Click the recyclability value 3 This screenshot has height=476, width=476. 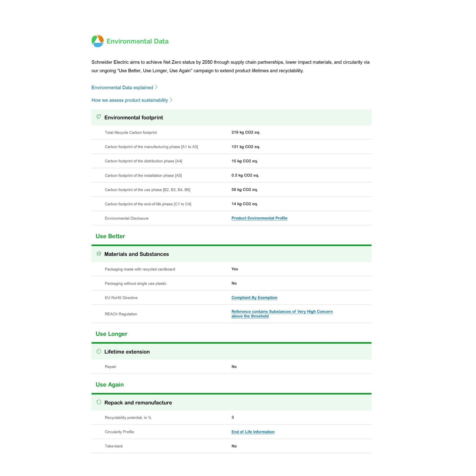click(233, 417)
